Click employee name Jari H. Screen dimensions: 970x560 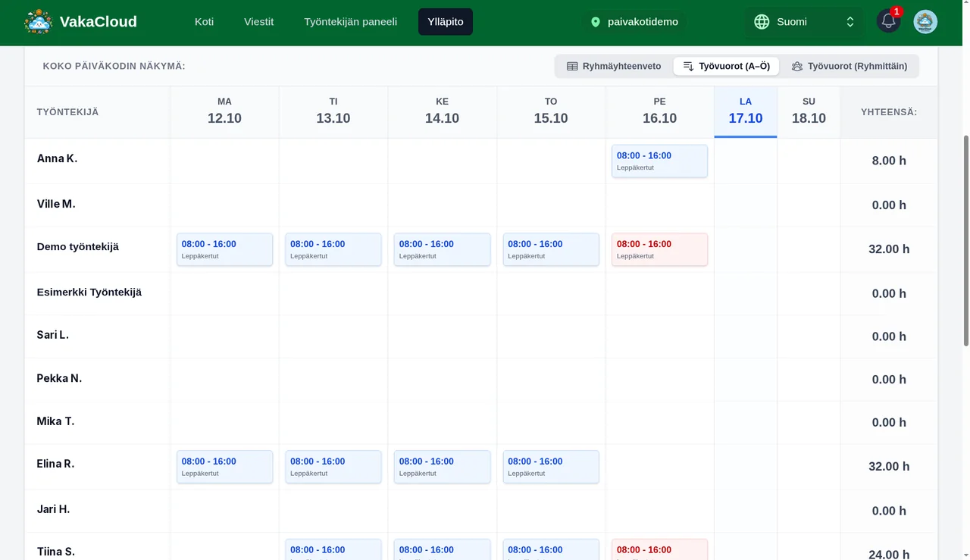coord(53,509)
